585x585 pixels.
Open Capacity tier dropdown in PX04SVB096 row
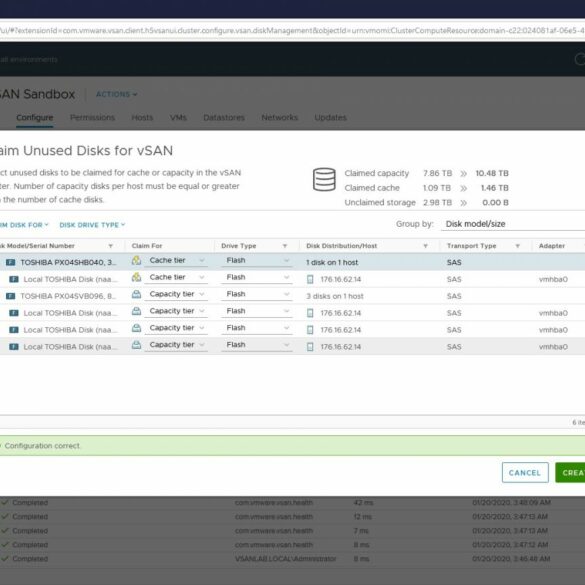176,294
